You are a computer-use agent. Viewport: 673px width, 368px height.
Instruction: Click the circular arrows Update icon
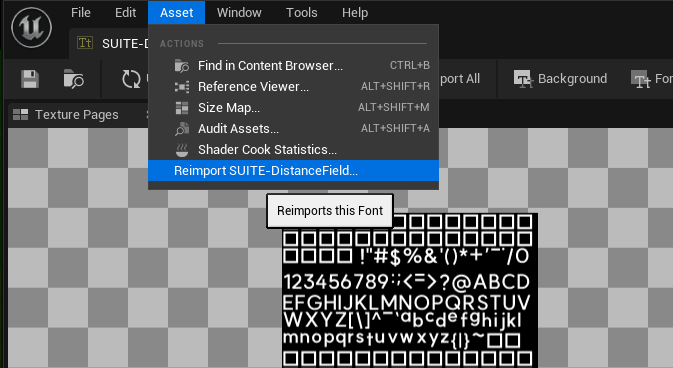131,79
